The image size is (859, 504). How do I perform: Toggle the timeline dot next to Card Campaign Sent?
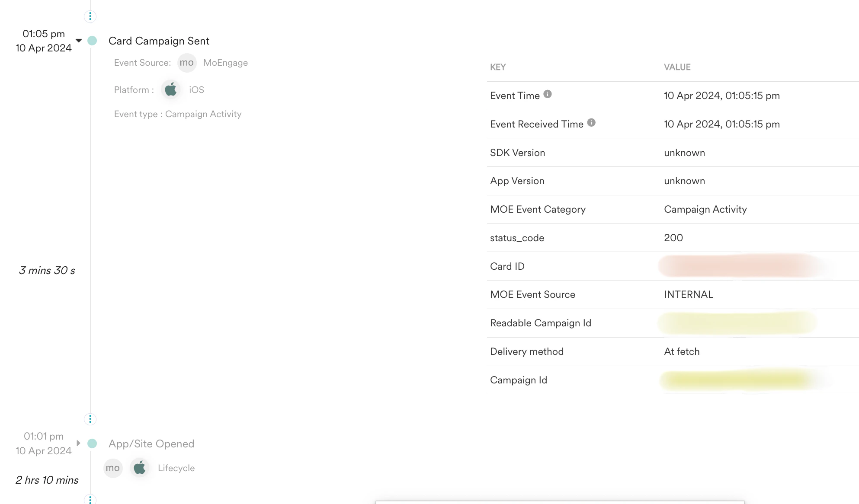point(92,40)
